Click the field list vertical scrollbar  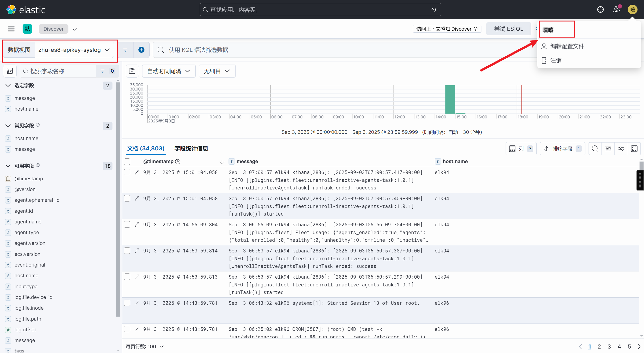[118, 199]
